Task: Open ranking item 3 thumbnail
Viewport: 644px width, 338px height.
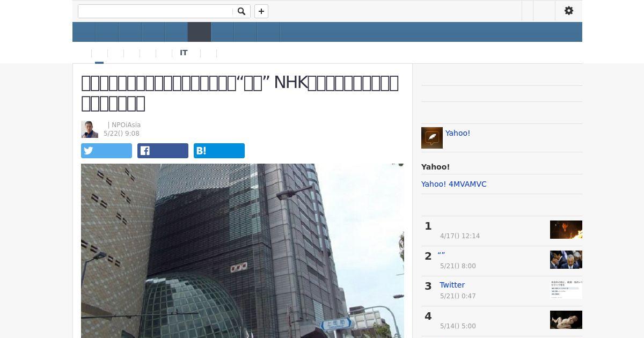Action: (x=566, y=290)
